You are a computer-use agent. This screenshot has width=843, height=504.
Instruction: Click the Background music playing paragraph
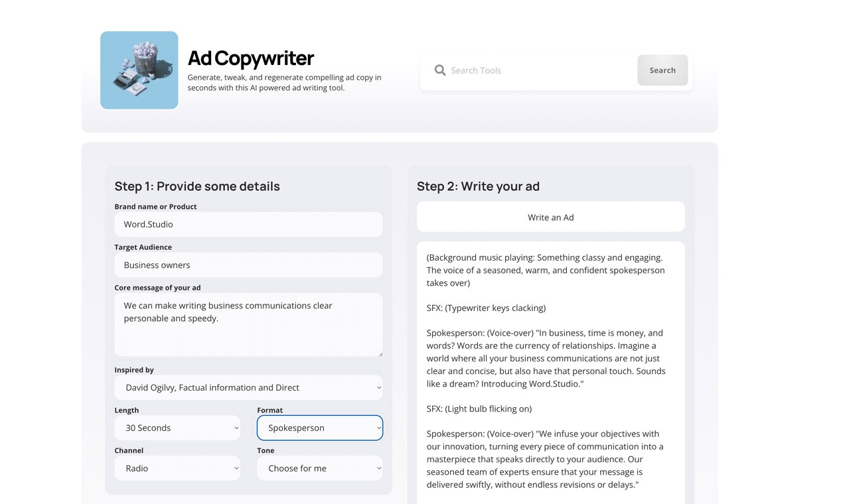(546, 270)
